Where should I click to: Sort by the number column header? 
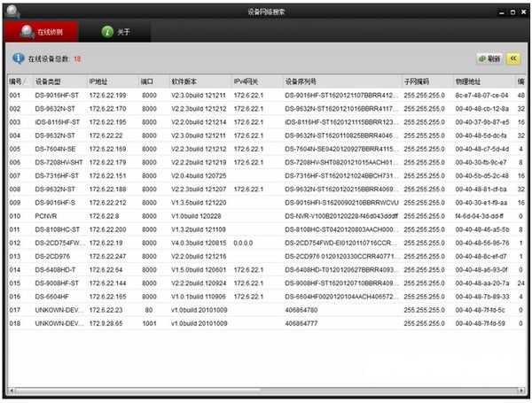tap(20, 81)
